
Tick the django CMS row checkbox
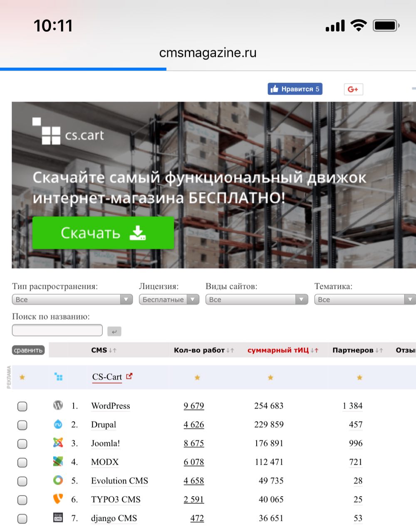click(22, 518)
